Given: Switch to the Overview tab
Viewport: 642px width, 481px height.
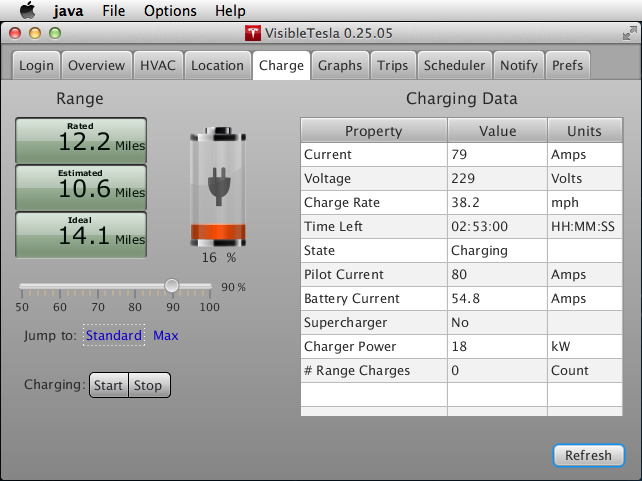Looking at the screenshot, I should [x=96, y=65].
